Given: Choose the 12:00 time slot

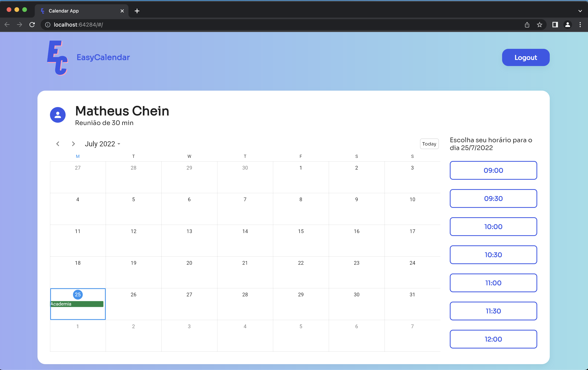Looking at the screenshot, I should (x=493, y=339).
